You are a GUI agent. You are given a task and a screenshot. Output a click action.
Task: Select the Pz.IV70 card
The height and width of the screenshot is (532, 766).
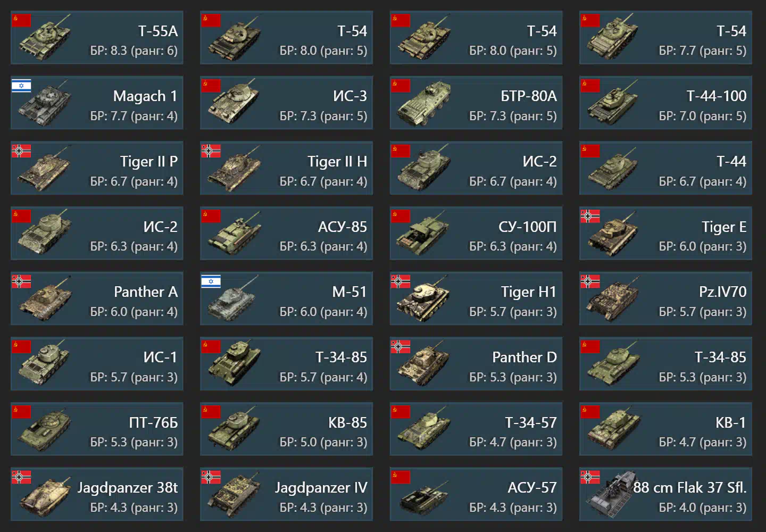coord(665,298)
